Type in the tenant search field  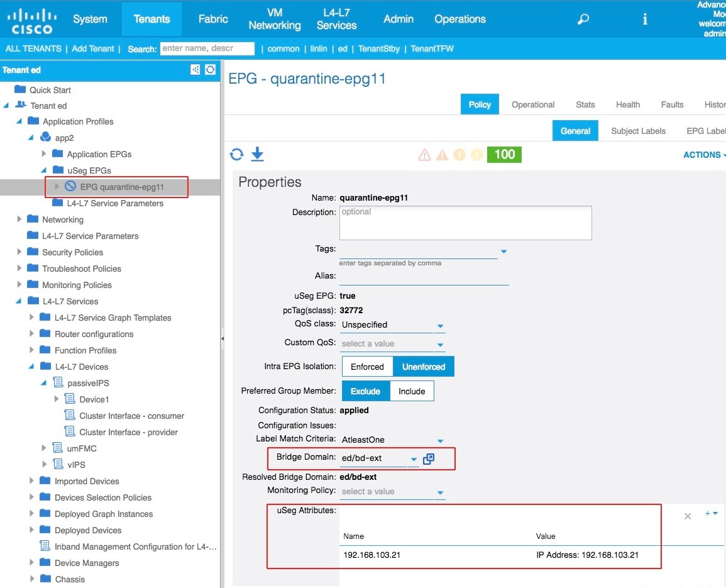(207, 48)
